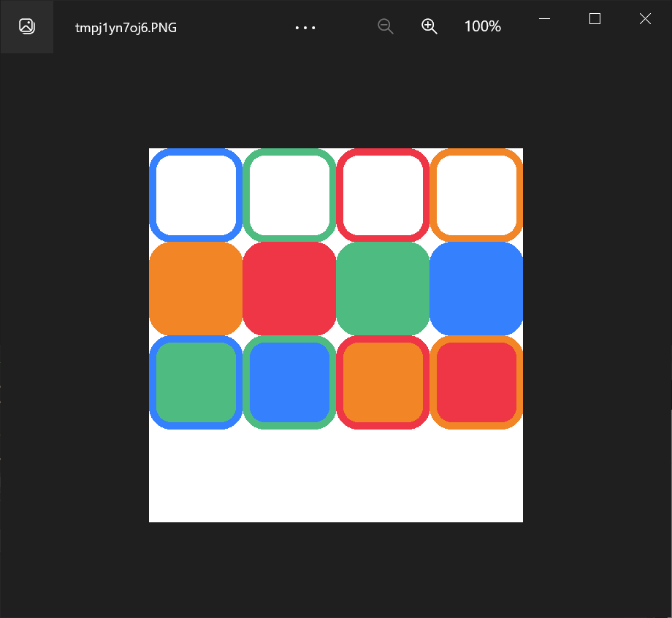Click the solid red square
Viewport: 672px width, 618px height.
coord(289,289)
